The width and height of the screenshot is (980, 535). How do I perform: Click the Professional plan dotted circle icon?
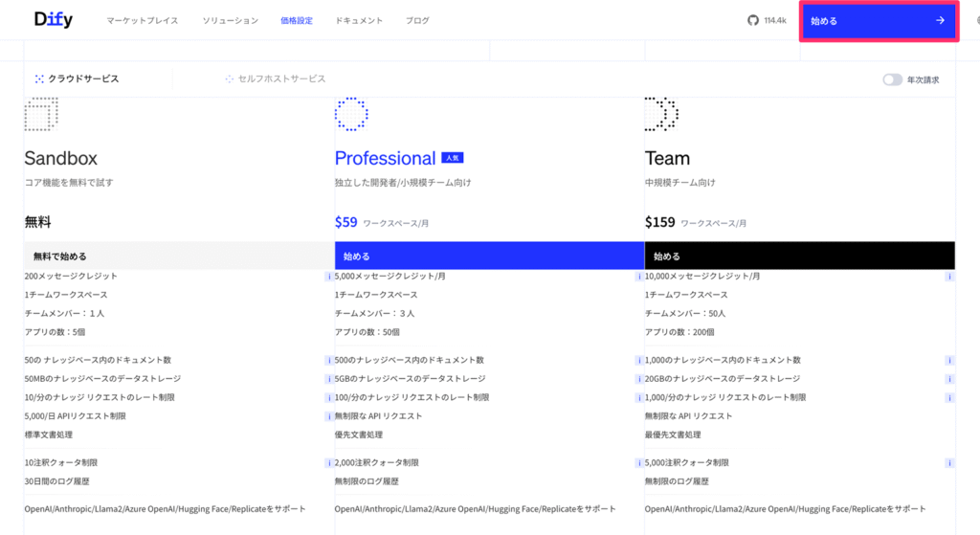351,115
